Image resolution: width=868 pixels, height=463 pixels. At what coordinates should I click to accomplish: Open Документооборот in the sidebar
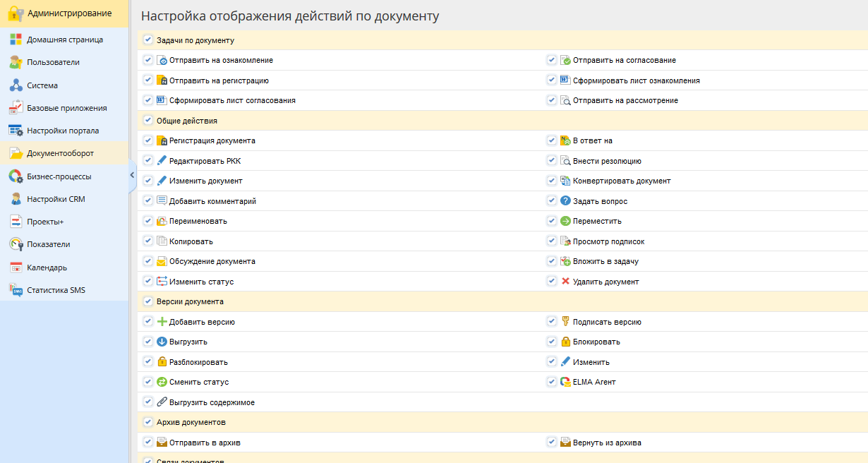60,153
